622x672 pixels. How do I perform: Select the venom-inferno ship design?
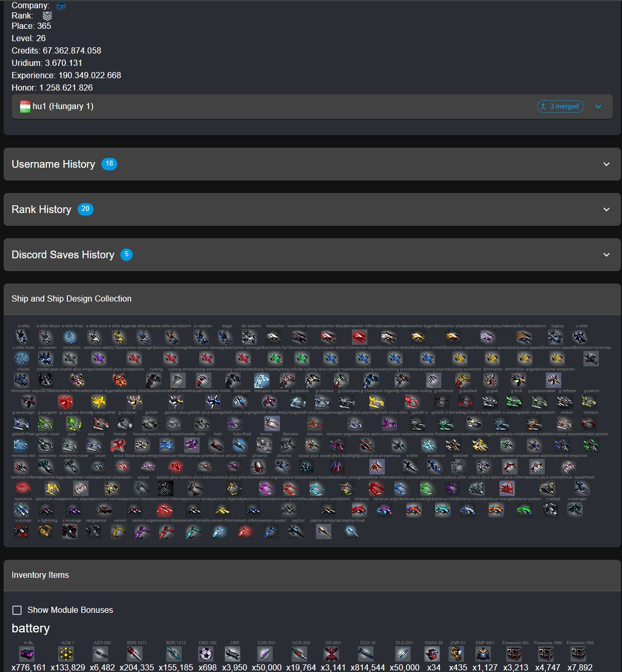[x=245, y=532]
